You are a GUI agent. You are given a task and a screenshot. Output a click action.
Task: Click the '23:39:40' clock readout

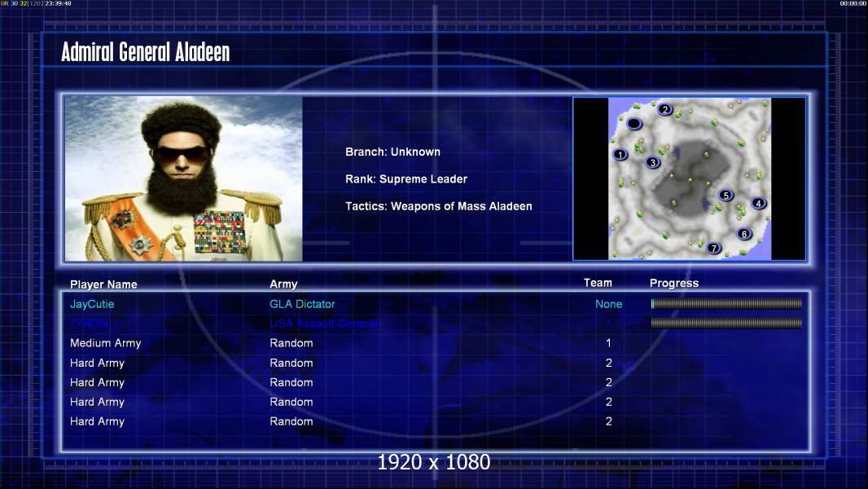click(58, 3)
